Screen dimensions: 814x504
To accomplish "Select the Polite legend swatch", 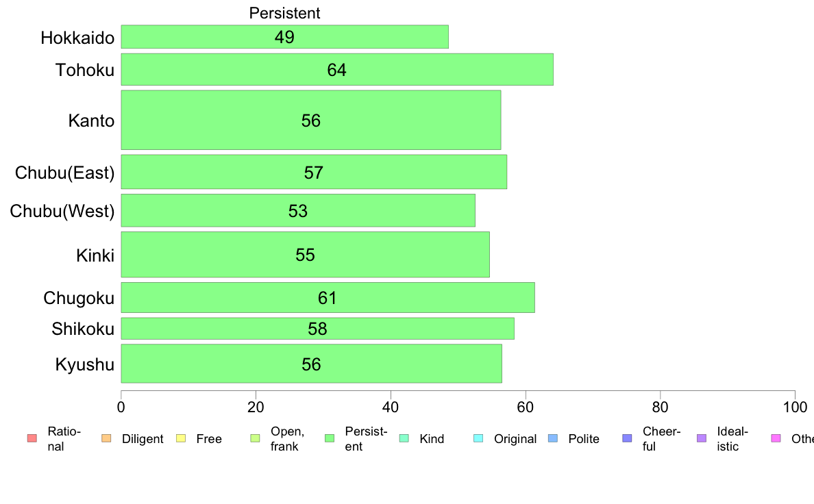I will click(553, 438).
